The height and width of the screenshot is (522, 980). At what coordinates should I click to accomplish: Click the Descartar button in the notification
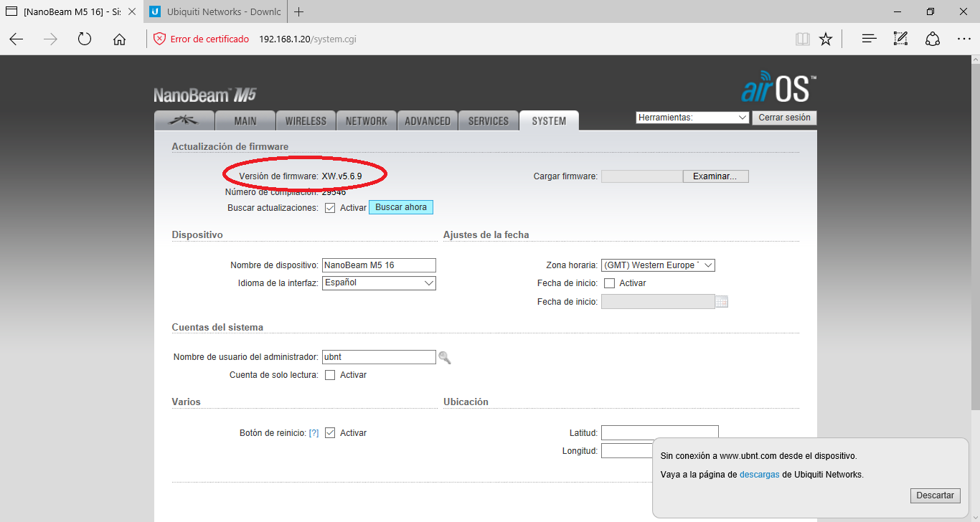pos(936,495)
